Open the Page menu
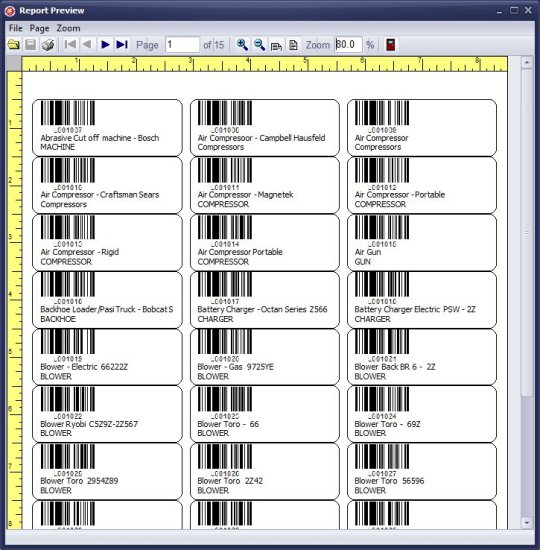Screen dimensions: 540x550 [39, 28]
